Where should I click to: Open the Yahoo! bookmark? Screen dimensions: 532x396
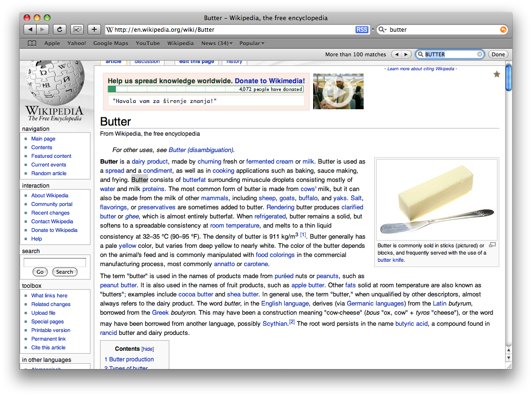point(76,43)
